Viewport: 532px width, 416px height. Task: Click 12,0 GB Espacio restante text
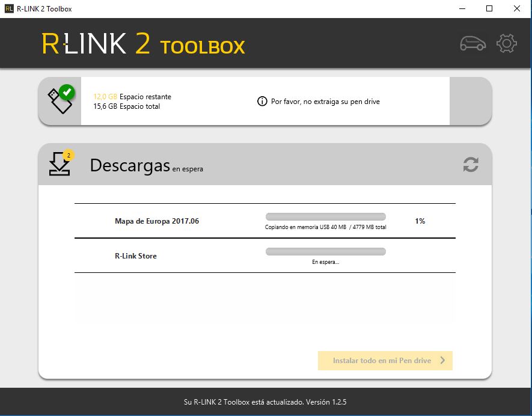(132, 97)
